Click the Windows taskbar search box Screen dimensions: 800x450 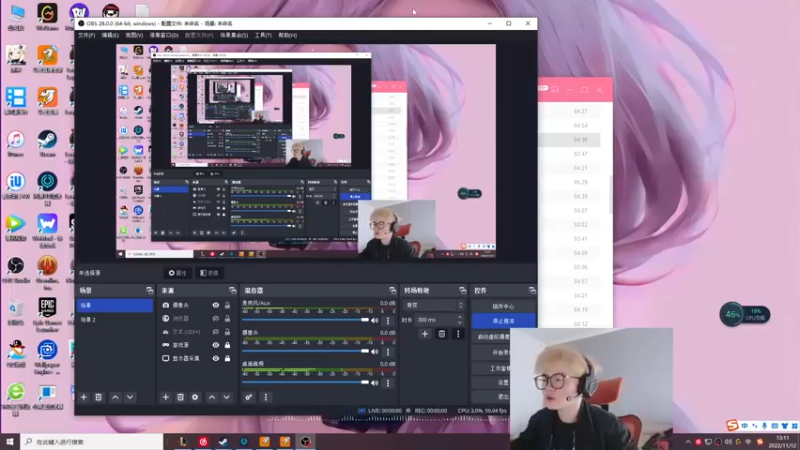click(92, 441)
